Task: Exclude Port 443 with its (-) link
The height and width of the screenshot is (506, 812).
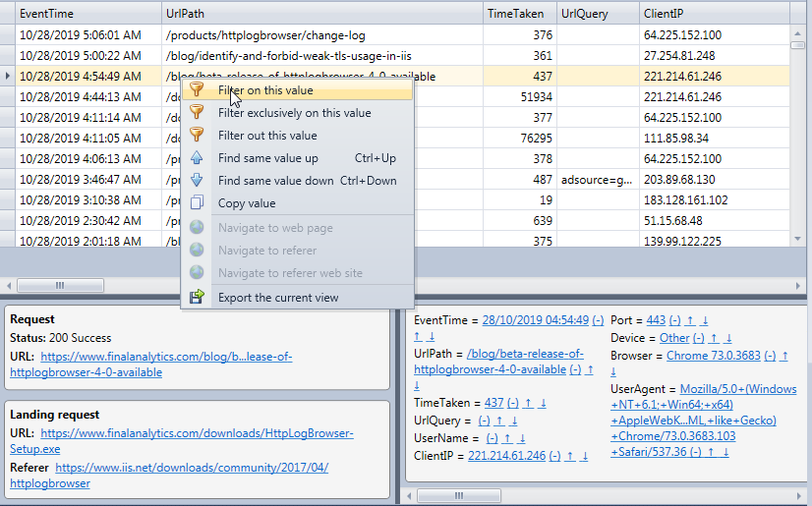Action: (674, 320)
